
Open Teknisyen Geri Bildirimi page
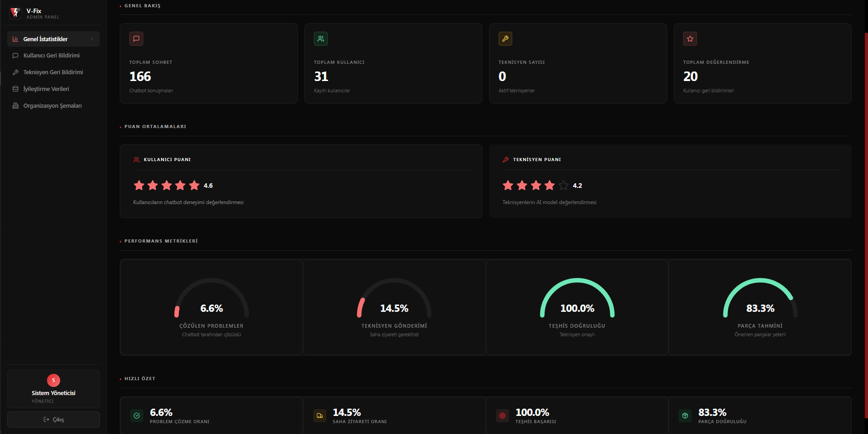point(53,72)
